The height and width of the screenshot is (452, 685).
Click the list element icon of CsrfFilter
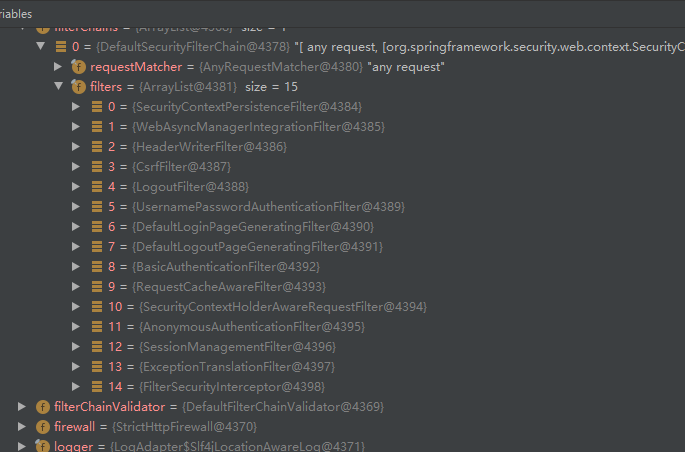tap(95, 167)
